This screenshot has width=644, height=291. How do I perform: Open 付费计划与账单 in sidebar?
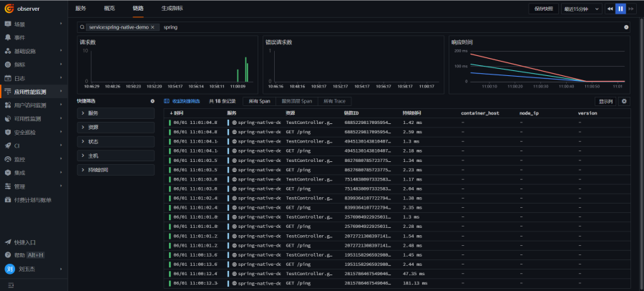33,200
